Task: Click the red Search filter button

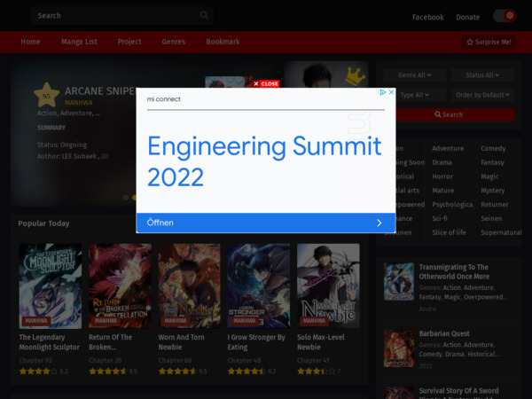Action: [455, 114]
